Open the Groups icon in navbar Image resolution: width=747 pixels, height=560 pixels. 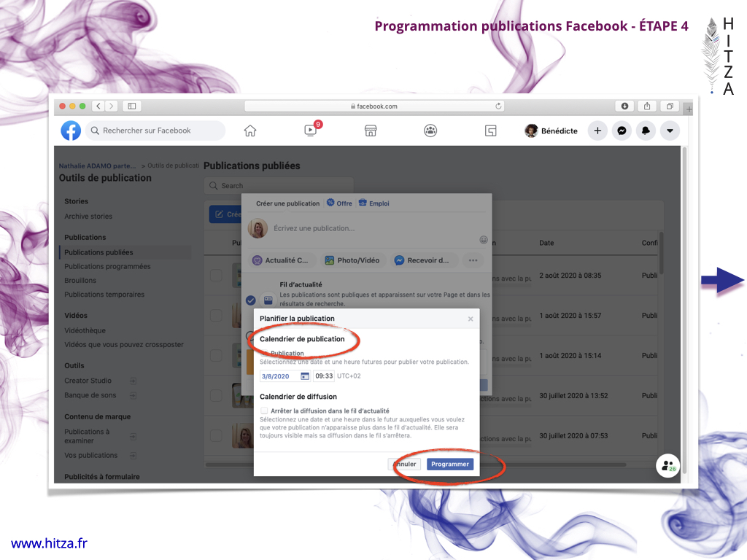point(430,131)
